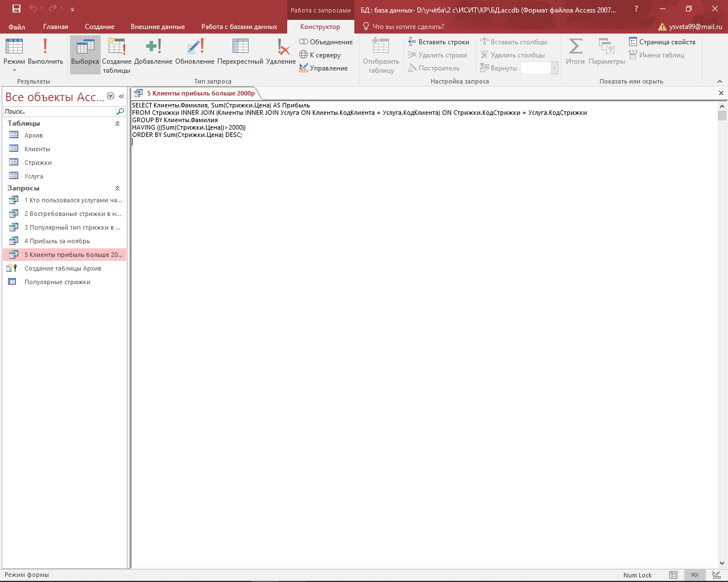Click the navigation pane Поиск field
The image size is (728, 582).
click(60, 111)
